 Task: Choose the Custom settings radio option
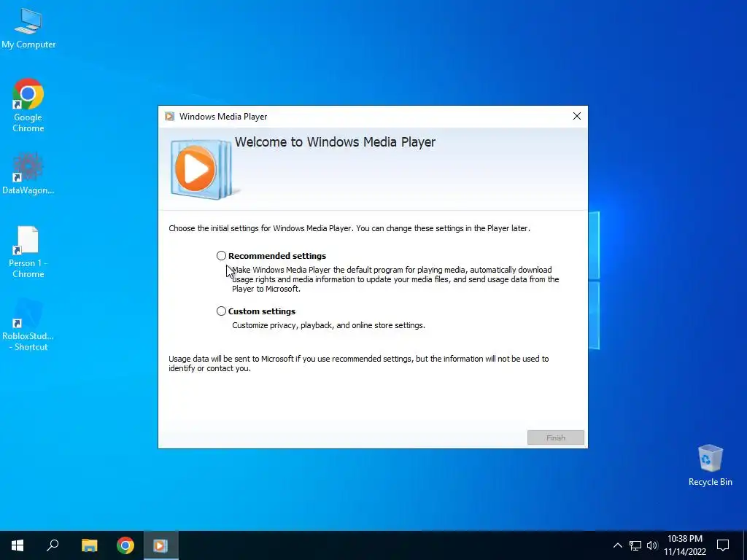point(221,311)
